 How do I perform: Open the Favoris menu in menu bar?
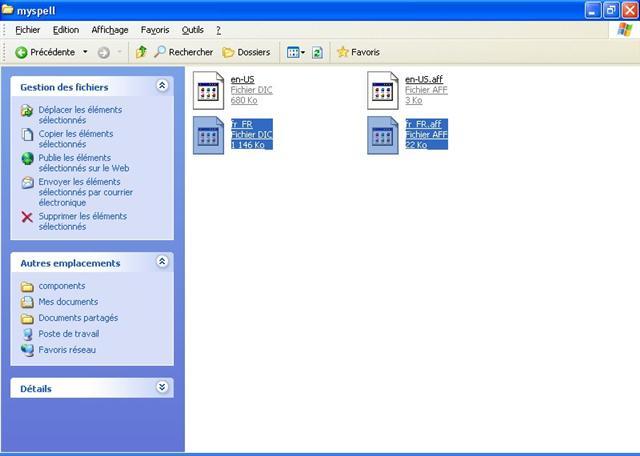[x=155, y=30]
